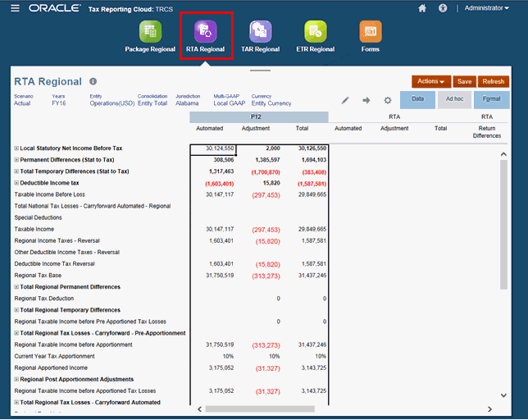Switch to the Format tab

(492, 100)
